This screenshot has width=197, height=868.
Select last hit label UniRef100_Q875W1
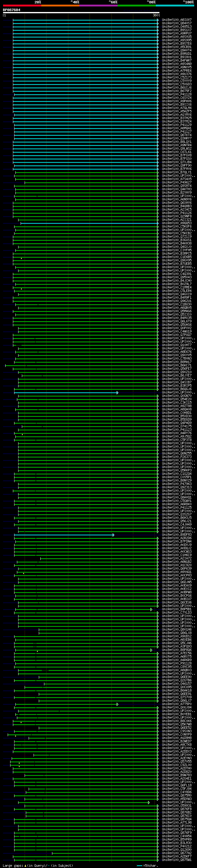pyautogui.click(x=176, y=860)
